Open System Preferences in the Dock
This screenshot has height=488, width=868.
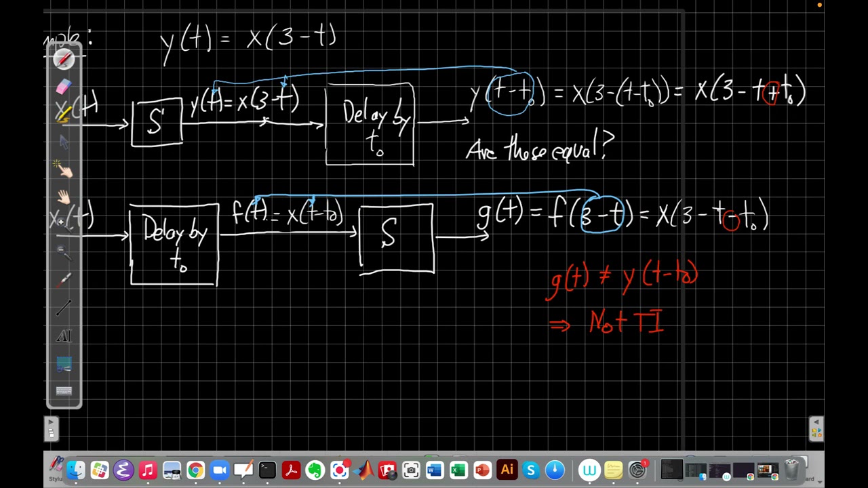click(x=637, y=470)
